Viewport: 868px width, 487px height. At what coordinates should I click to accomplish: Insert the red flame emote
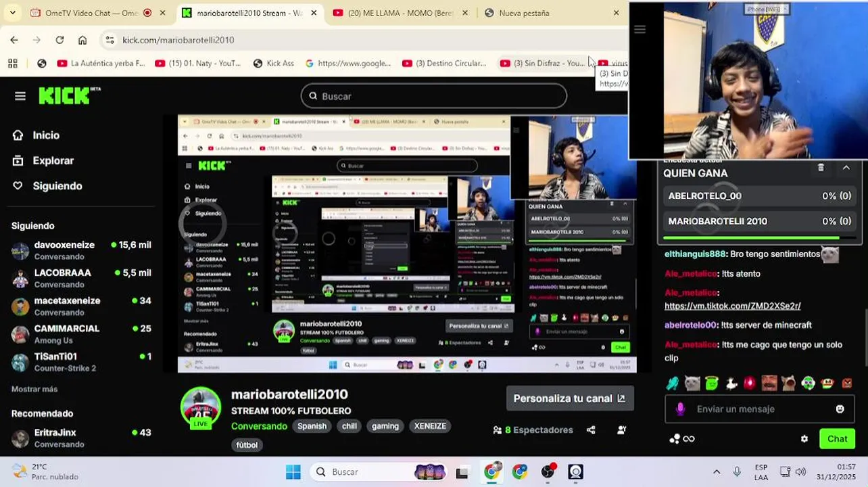(750, 384)
